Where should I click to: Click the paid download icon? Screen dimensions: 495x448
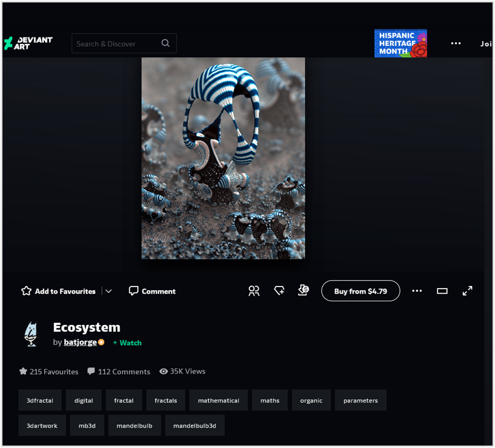pos(303,290)
